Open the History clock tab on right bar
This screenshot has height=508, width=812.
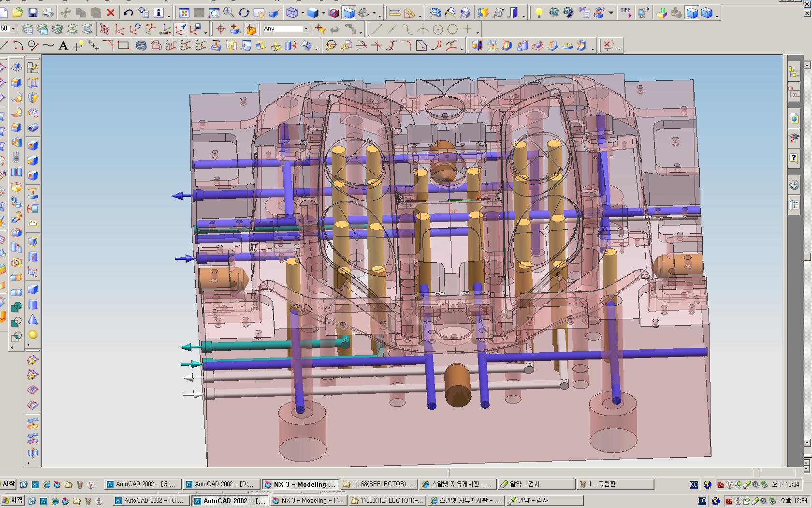coord(794,185)
